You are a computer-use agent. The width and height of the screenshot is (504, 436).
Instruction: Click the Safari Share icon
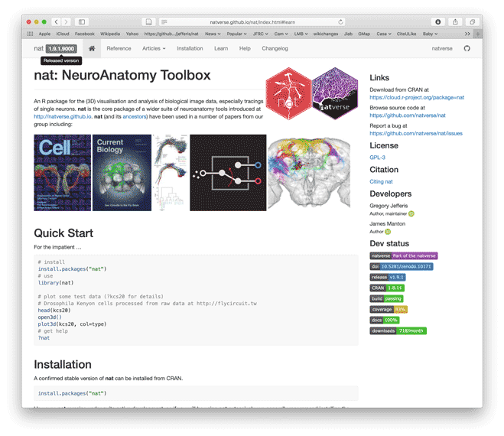456,22
